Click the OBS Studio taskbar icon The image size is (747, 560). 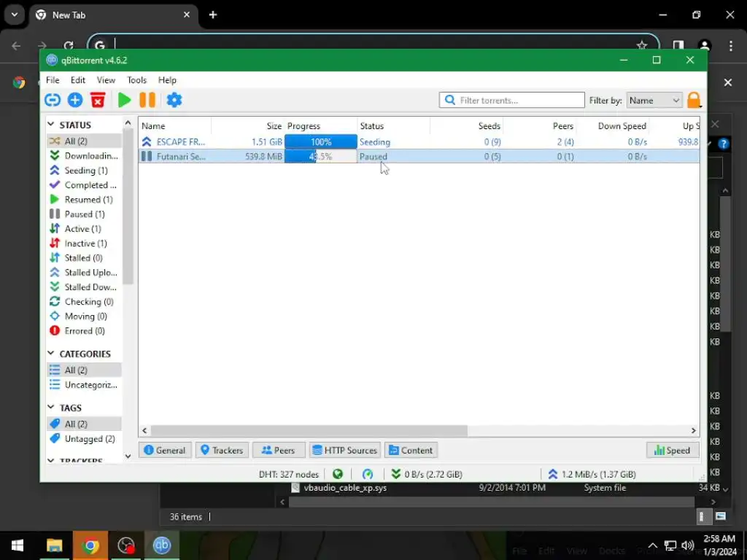point(125,545)
